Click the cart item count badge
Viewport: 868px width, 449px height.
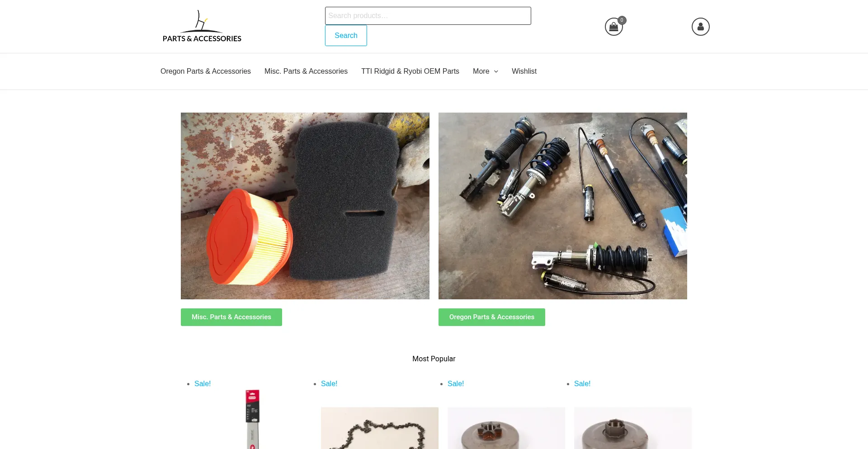click(x=622, y=20)
